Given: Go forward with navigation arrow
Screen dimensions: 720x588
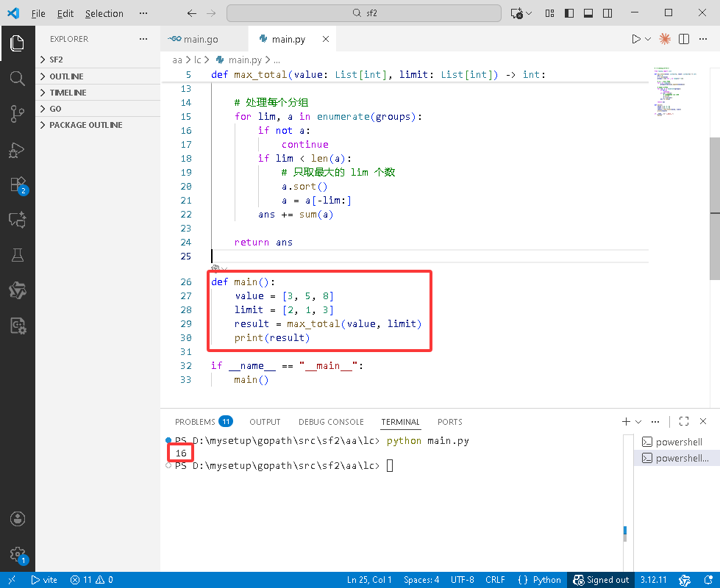Looking at the screenshot, I should pos(211,13).
